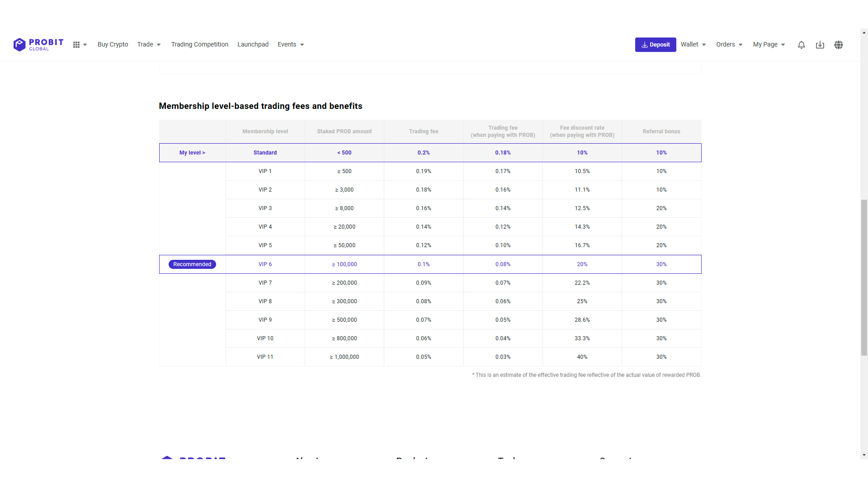This screenshot has width=868, height=488.
Task: Click the Recommended badge
Action: click(x=192, y=264)
